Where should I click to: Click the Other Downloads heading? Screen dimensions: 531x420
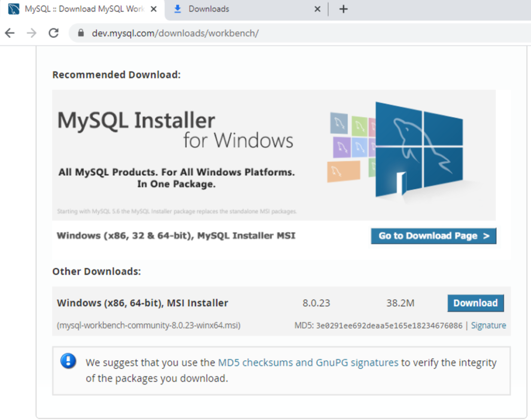(x=96, y=272)
